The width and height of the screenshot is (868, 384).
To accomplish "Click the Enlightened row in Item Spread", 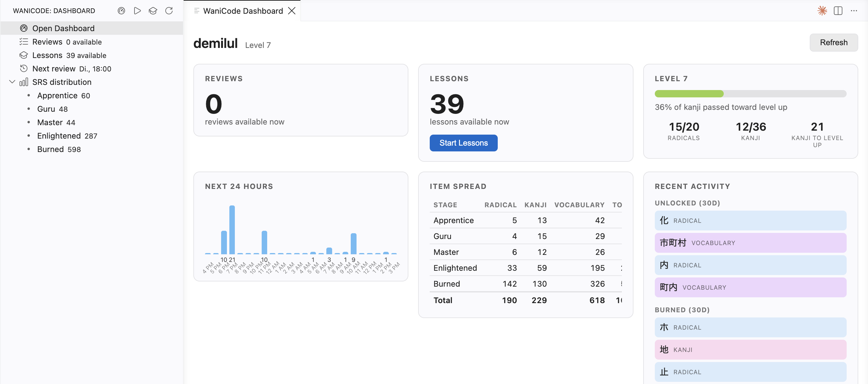I will [526, 268].
